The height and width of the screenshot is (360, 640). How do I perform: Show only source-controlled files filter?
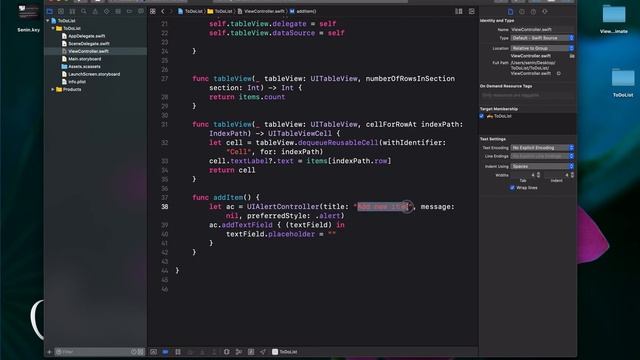pyautogui.click(x=141, y=352)
